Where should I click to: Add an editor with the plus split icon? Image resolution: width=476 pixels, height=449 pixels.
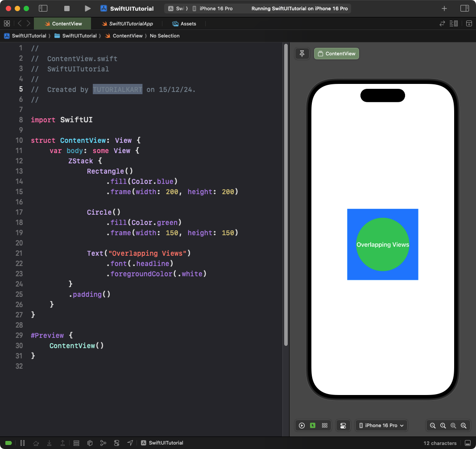click(469, 23)
